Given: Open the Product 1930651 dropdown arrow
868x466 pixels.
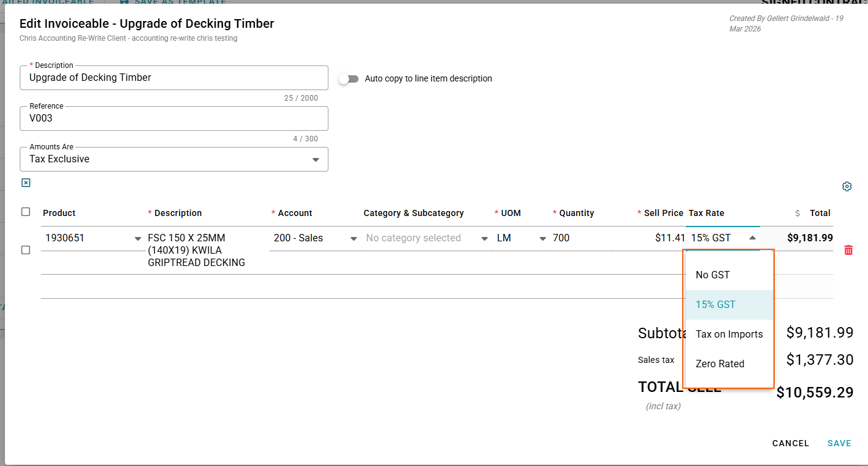Looking at the screenshot, I should point(138,239).
